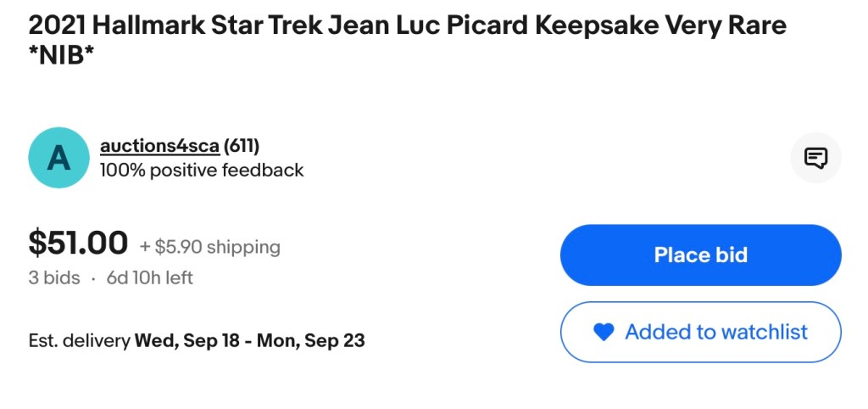Click the $51.00 current bid price

click(78, 244)
